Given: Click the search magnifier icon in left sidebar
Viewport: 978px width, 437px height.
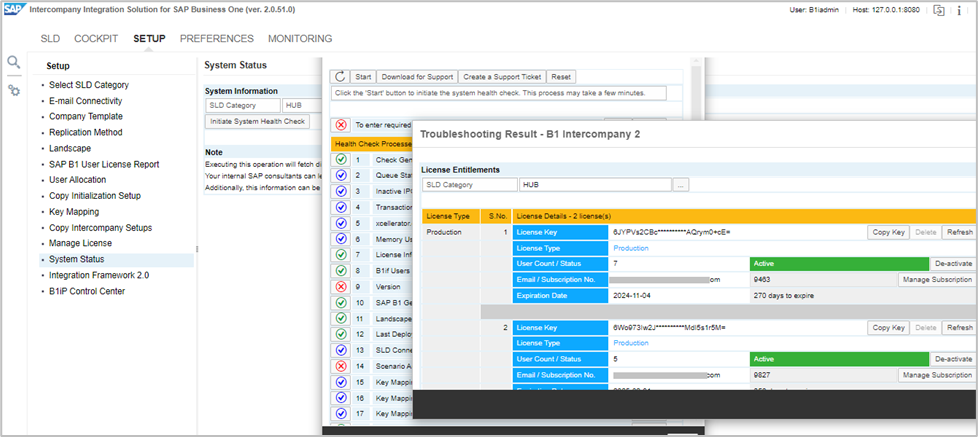Looking at the screenshot, I should tap(13, 63).
